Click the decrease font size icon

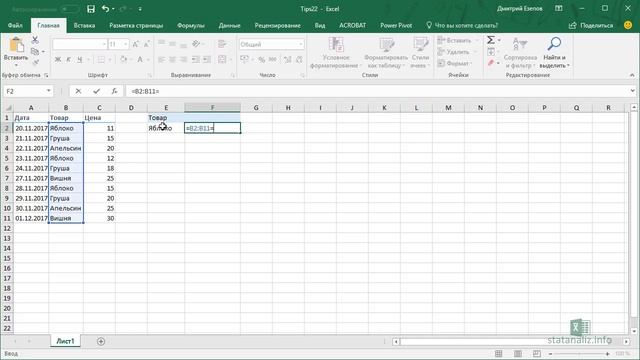click(x=146, y=44)
